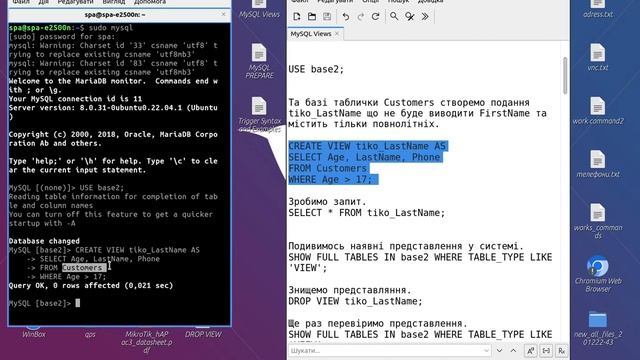This screenshot has height=360, width=640.
Task: Open the new_all_files_201222-43 folder
Action: pos(598,328)
